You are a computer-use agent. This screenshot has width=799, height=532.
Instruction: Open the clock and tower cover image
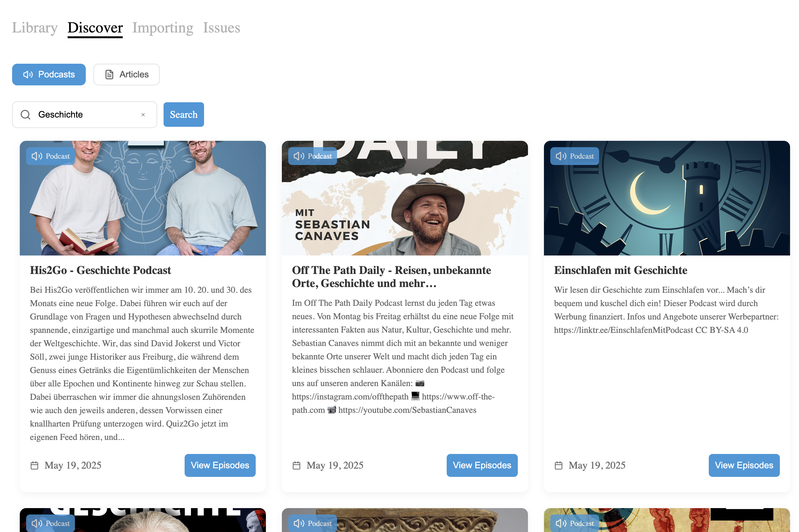click(x=667, y=198)
